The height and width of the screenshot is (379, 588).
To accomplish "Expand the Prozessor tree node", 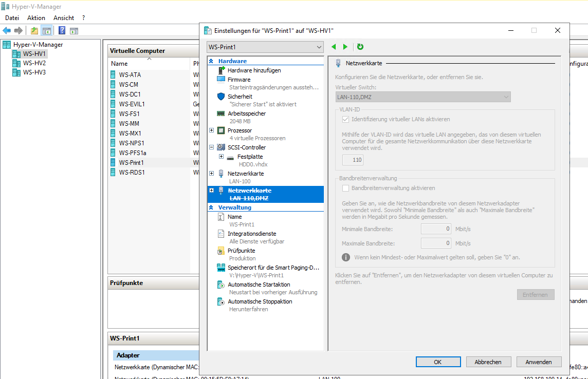I will click(211, 130).
